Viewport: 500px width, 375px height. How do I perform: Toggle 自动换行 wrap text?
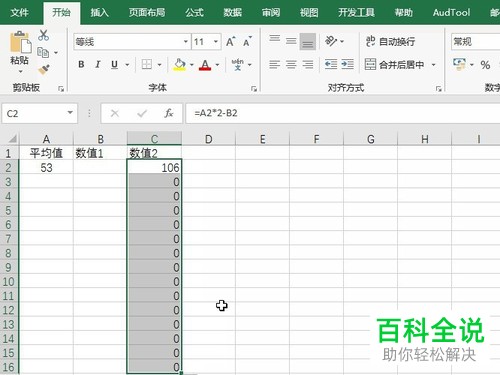pyautogui.click(x=390, y=42)
